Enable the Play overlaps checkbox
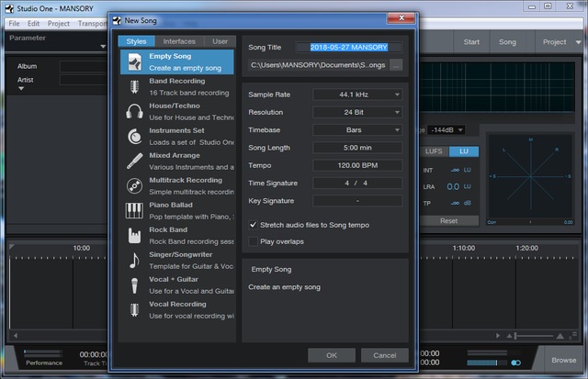Screen dimensions: 588x379 (254, 241)
